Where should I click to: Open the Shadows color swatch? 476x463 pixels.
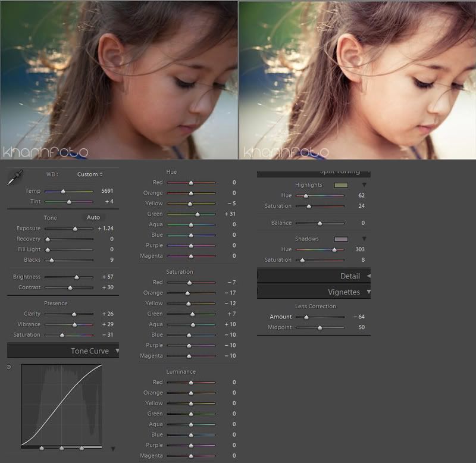point(340,239)
